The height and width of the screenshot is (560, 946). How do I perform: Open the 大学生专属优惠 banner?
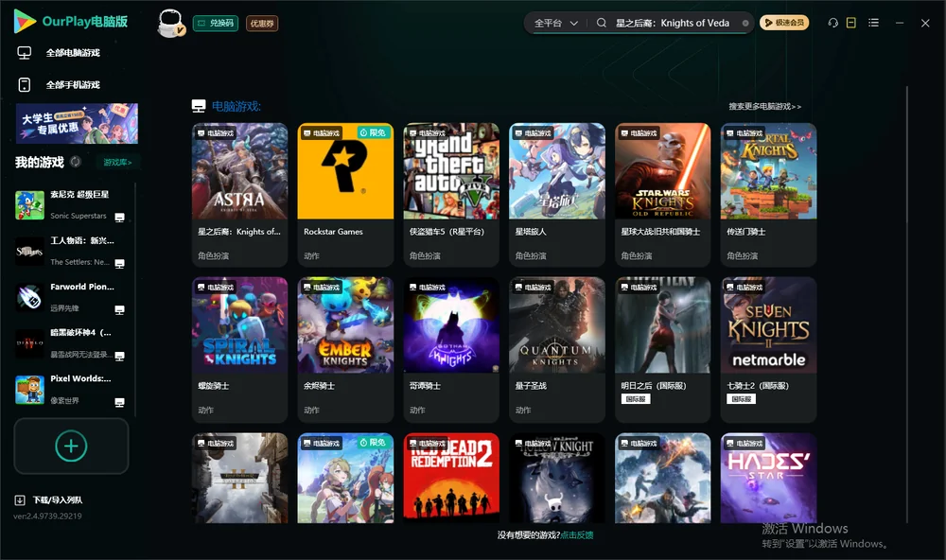pyautogui.click(x=77, y=123)
